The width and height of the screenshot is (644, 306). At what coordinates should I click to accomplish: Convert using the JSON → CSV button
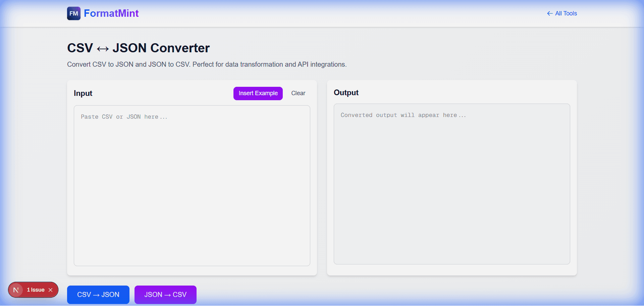(165, 295)
